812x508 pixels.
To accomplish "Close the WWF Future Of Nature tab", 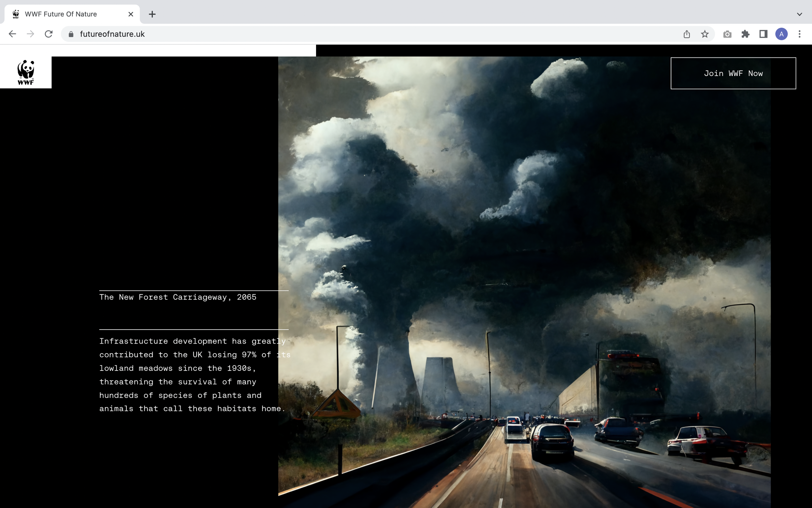I will [x=131, y=14].
